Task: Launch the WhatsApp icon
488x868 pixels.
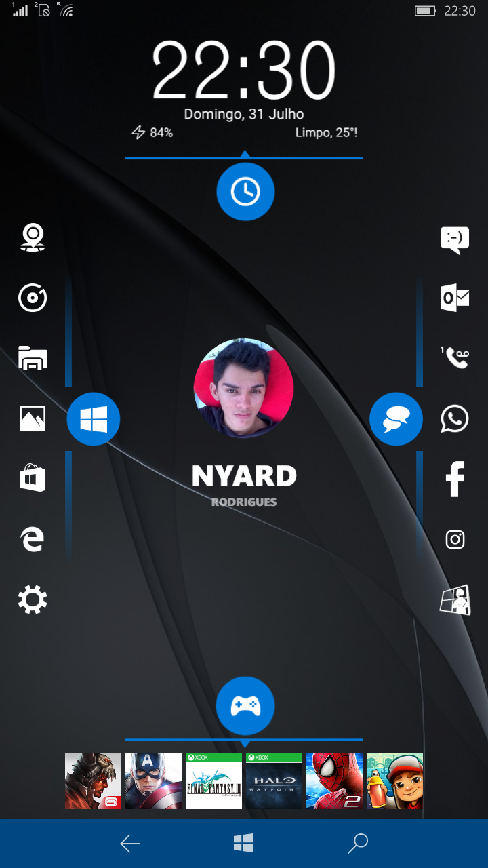Action: 455,418
